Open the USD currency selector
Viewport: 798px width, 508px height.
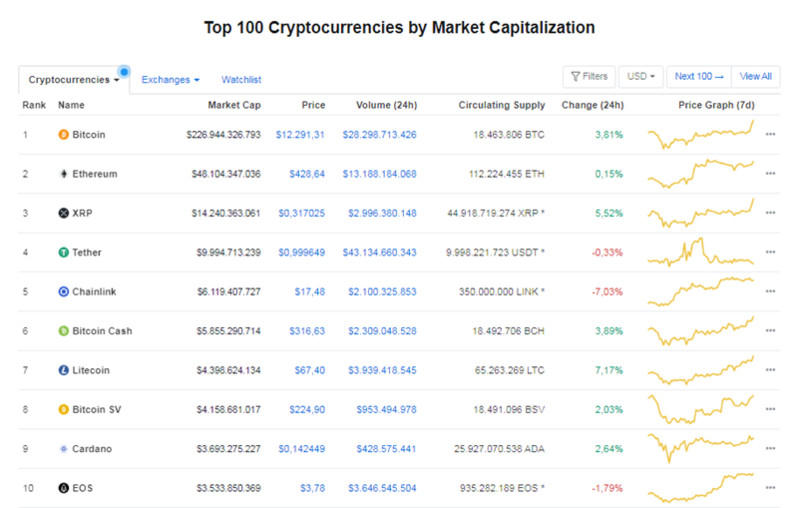click(640, 76)
